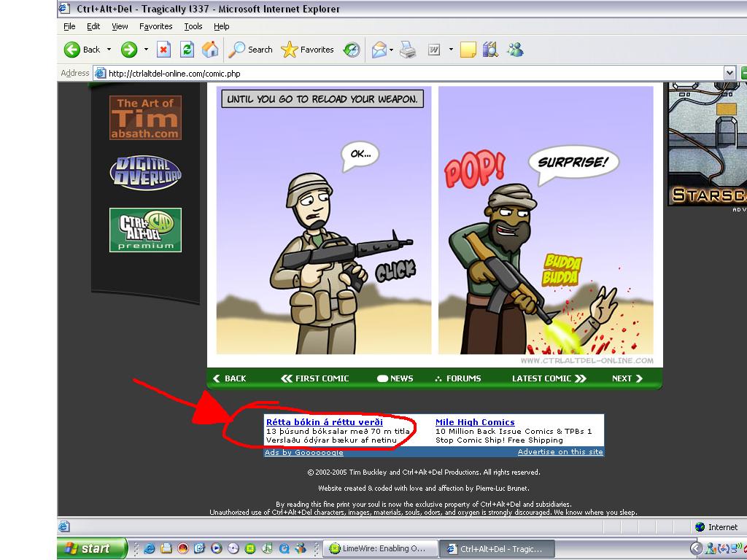Screen dimensions: 747x560
Task: Open the File menu
Action: click(x=69, y=27)
